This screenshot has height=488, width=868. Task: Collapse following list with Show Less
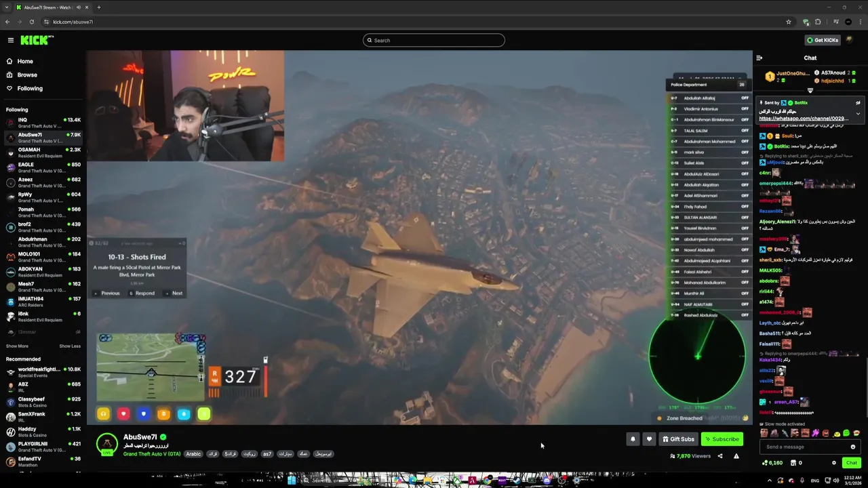pos(70,346)
